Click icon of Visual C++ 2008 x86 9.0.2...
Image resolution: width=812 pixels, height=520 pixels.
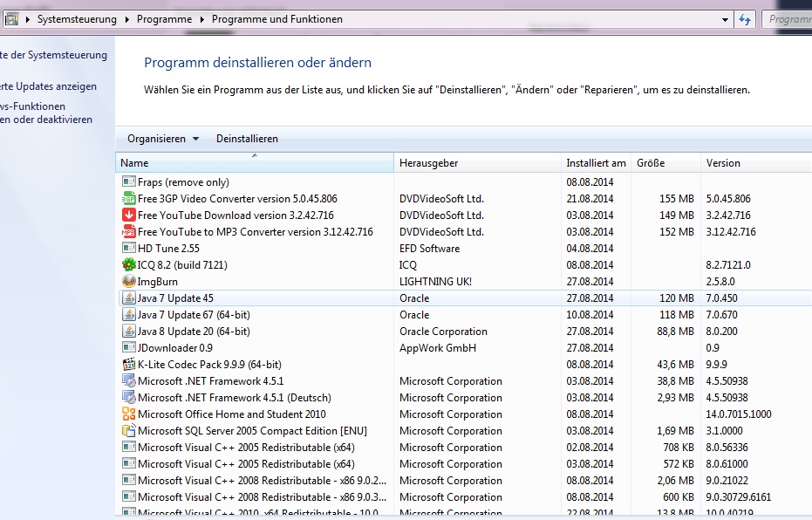point(128,480)
